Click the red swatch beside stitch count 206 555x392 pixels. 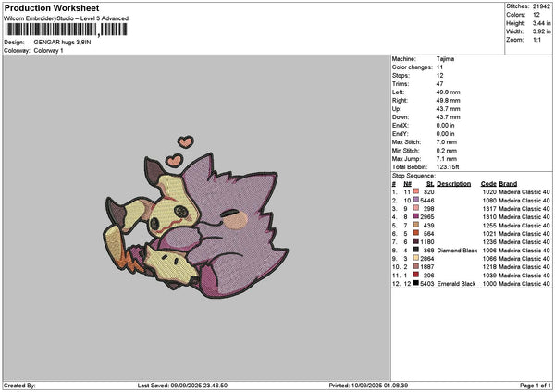click(416, 276)
